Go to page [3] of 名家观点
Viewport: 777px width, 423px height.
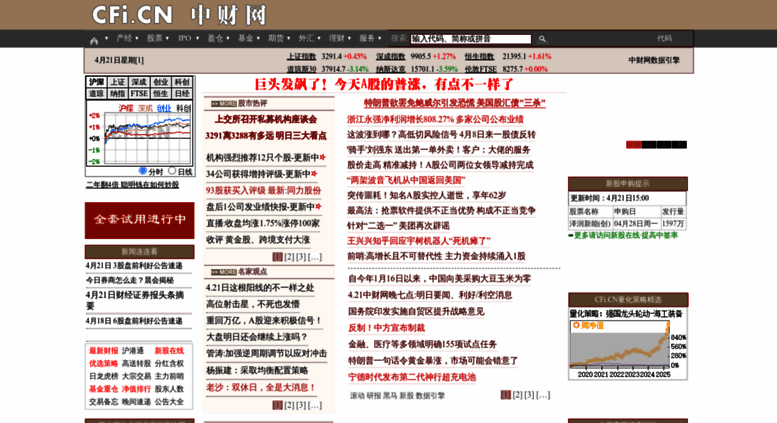click(301, 405)
